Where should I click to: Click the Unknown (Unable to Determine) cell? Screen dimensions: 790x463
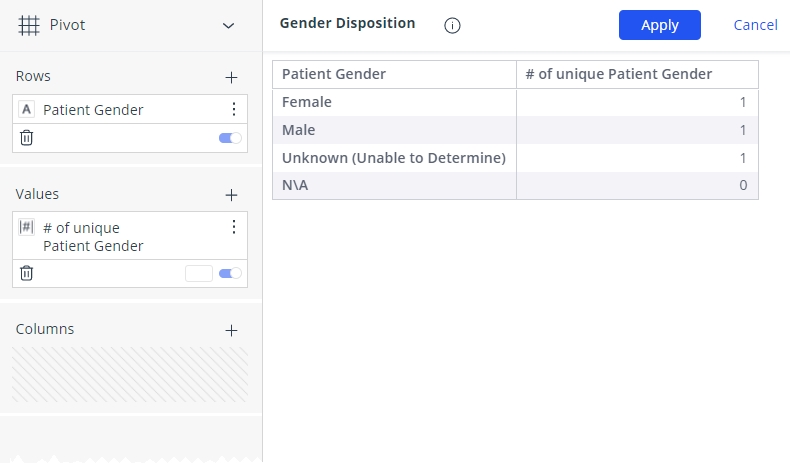pos(394,158)
